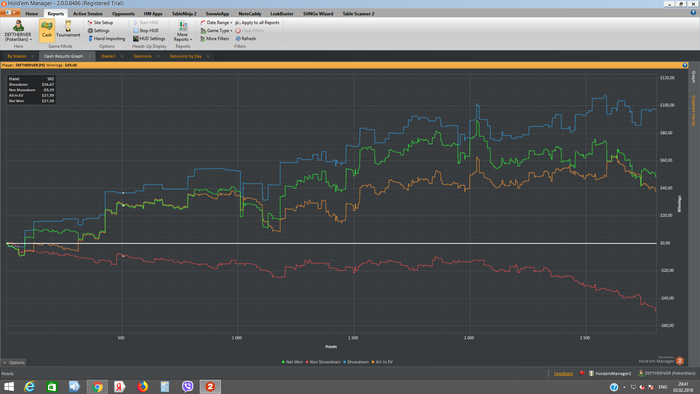Viewport: 700px width, 394px height.
Task: Open the SitNGo Wizard ribbon tab
Action: (x=318, y=13)
